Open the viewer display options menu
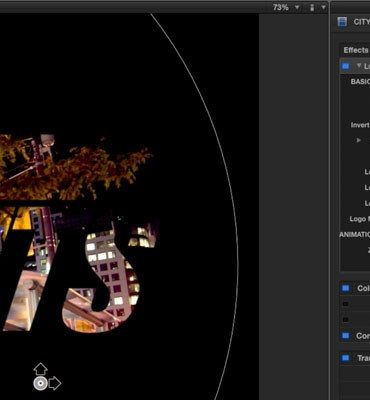The width and height of the screenshot is (370, 400). [x=317, y=8]
